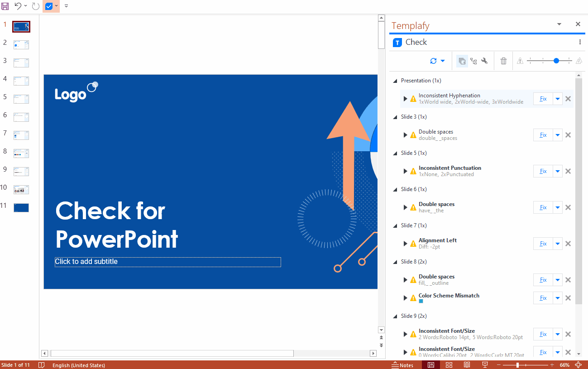Fix the Double spaces issue on Slide 3

coord(542,134)
